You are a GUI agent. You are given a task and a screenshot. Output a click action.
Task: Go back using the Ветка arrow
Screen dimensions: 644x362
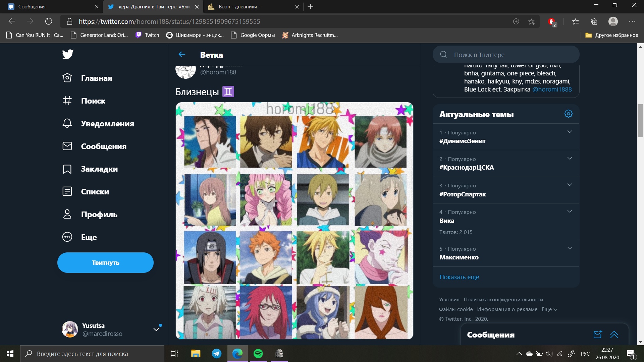(182, 54)
